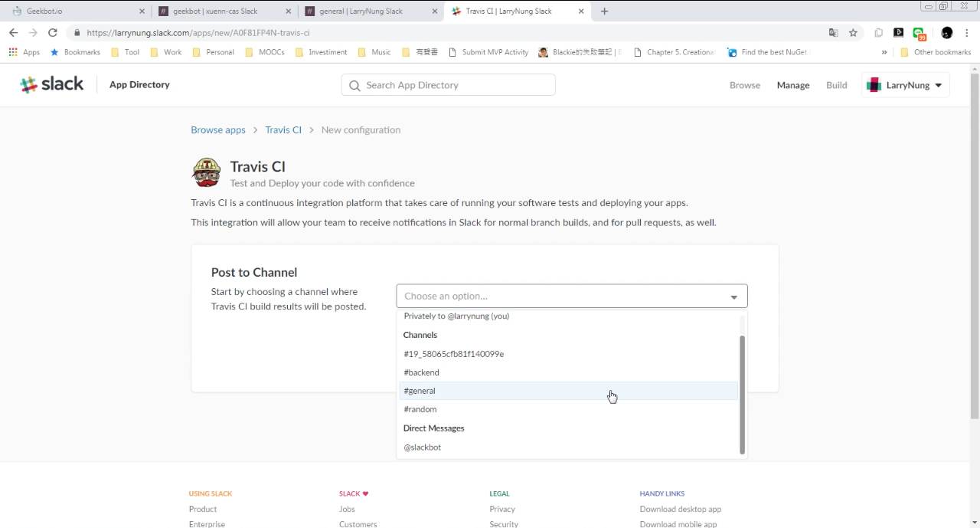Select the #19_58065cfb81f140099e channel

pos(568,354)
